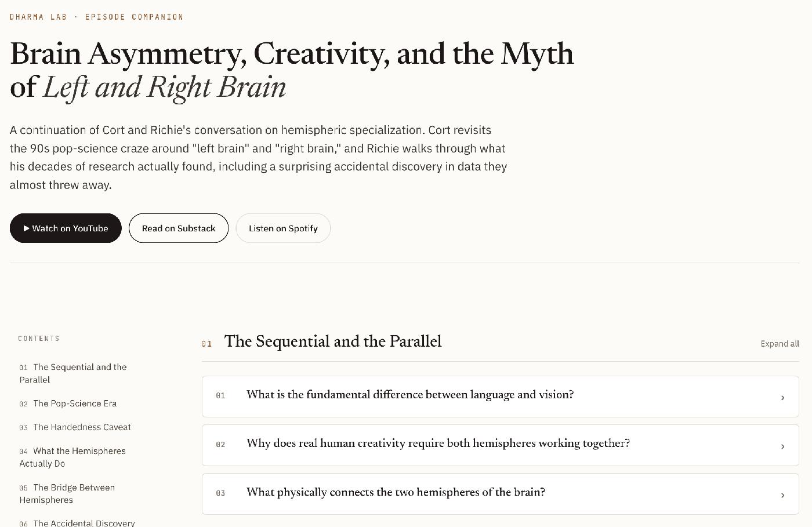Open the Read on Substack link
Screen dimensions: 812x527
click(x=179, y=228)
